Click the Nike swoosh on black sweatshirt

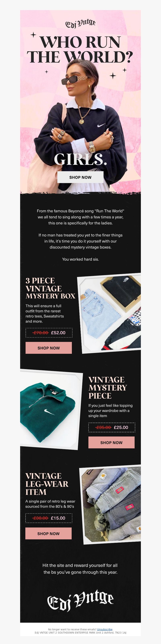[101, 125]
